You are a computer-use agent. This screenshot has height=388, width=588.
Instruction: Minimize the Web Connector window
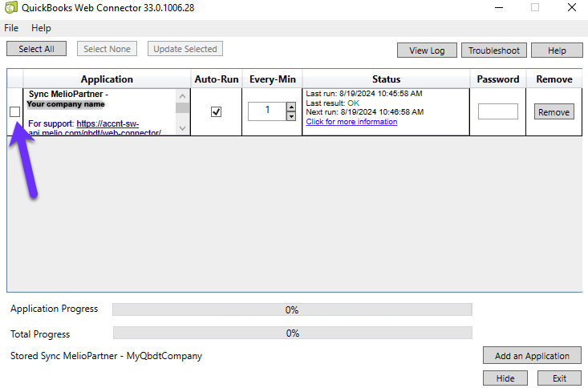pyautogui.click(x=499, y=7)
